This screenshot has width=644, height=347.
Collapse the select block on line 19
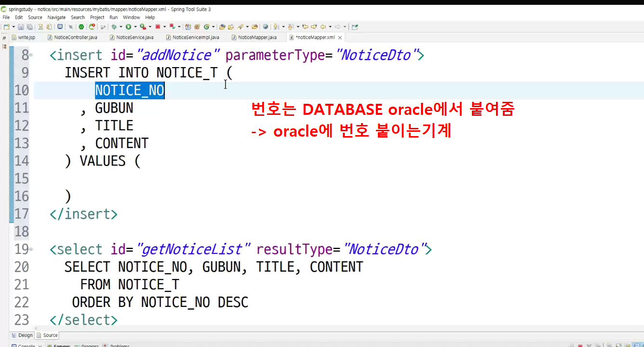click(x=31, y=250)
